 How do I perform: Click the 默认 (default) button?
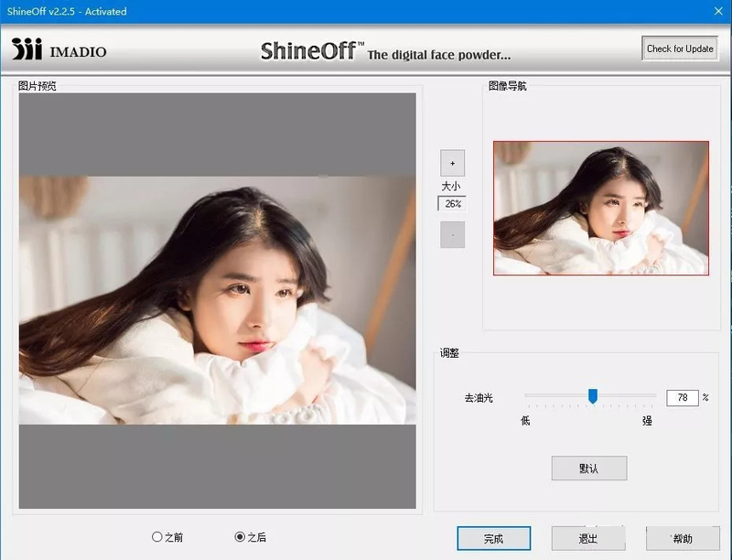pyautogui.click(x=588, y=468)
